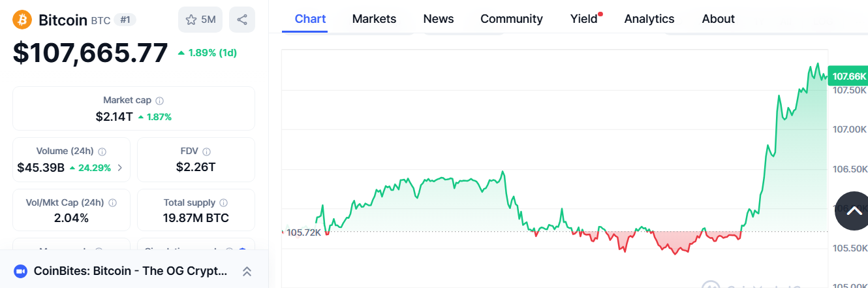Switch to the Markets tab
This screenshot has width=868, height=288.
[374, 19]
